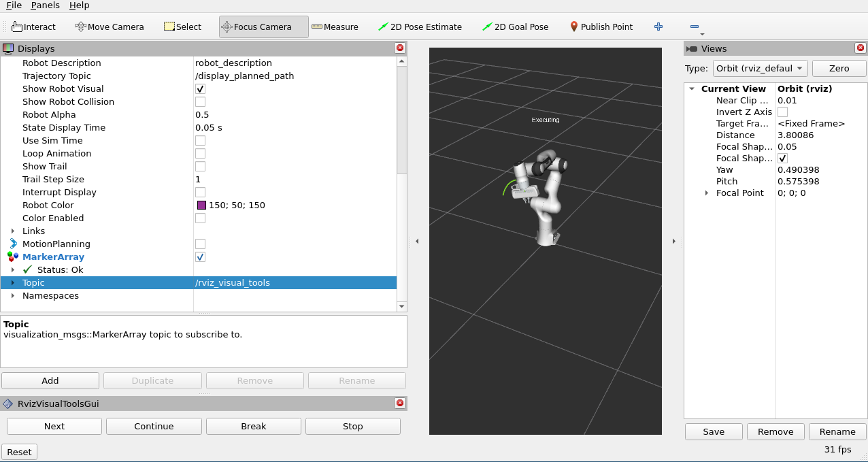
Task: Enable Show Robot Collision checkbox
Action: tap(200, 102)
